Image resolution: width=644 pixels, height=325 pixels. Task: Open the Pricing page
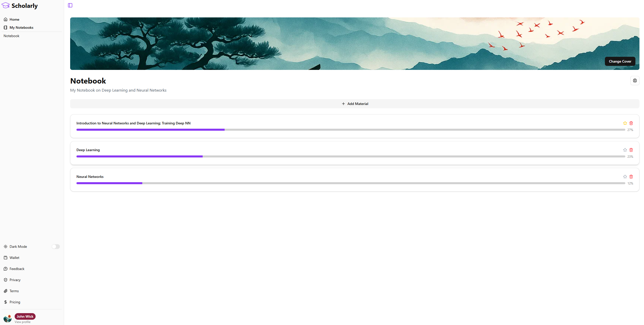click(15, 302)
